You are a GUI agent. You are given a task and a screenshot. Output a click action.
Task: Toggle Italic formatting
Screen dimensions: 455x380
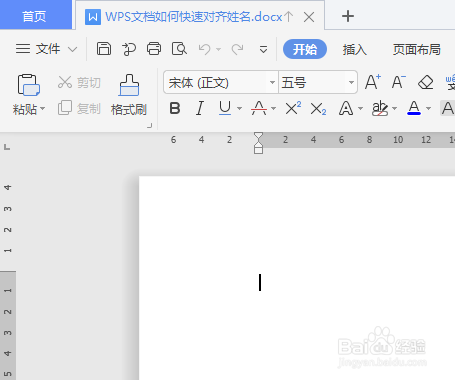200,108
